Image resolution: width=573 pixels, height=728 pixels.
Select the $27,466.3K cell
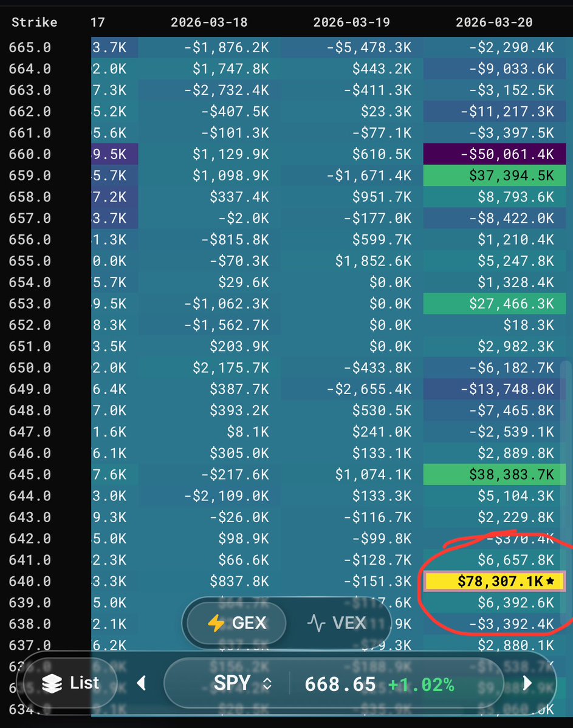click(495, 304)
